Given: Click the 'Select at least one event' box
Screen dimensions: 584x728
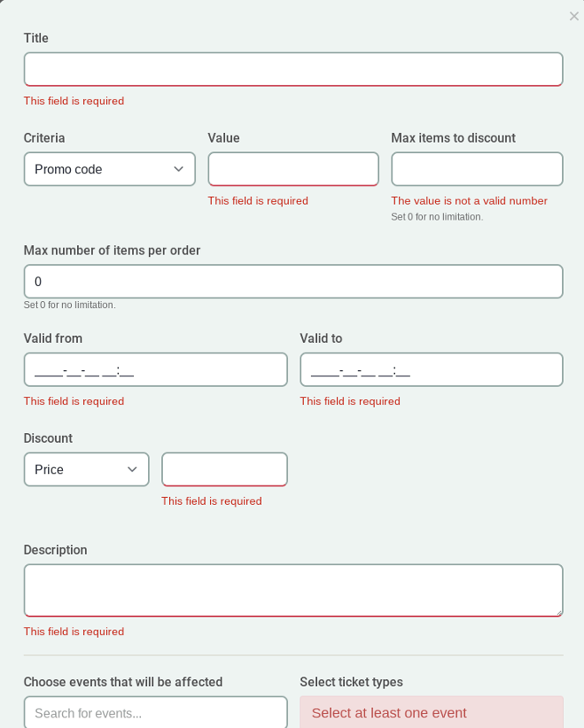Looking at the screenshot, I should click(x=431, y=712).
